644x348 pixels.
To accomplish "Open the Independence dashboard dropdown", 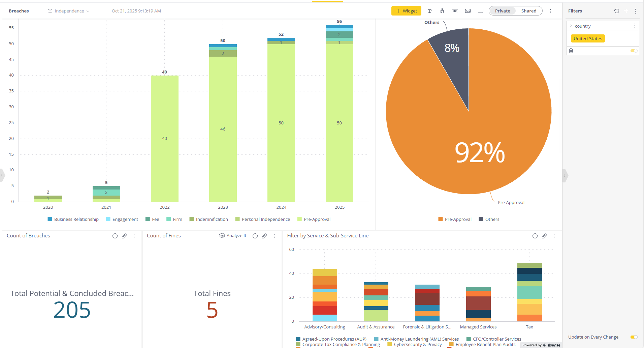I will [68, 10].
